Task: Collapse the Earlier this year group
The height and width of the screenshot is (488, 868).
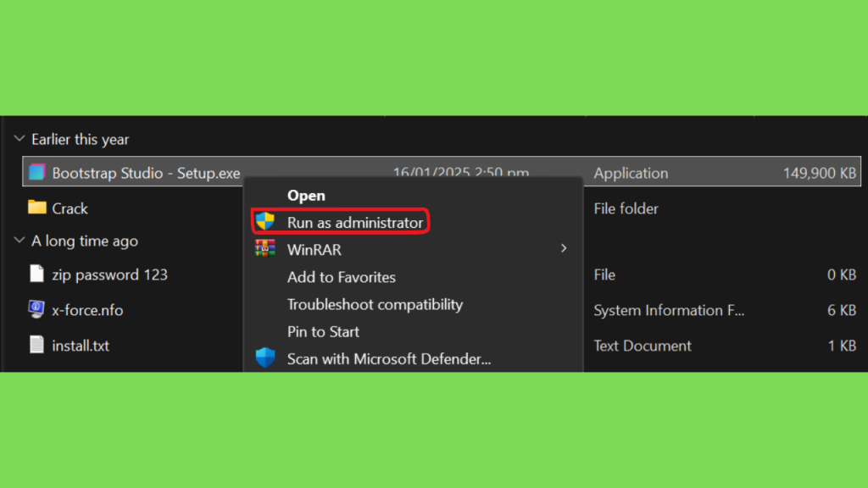Action: [x=20, y=138]
